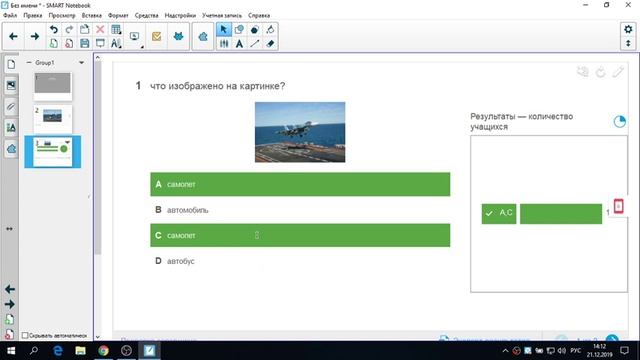The height and width of the screenshot is (360, 640).
Task: Open Properties sidebar tab
Action: coord(11,128)
